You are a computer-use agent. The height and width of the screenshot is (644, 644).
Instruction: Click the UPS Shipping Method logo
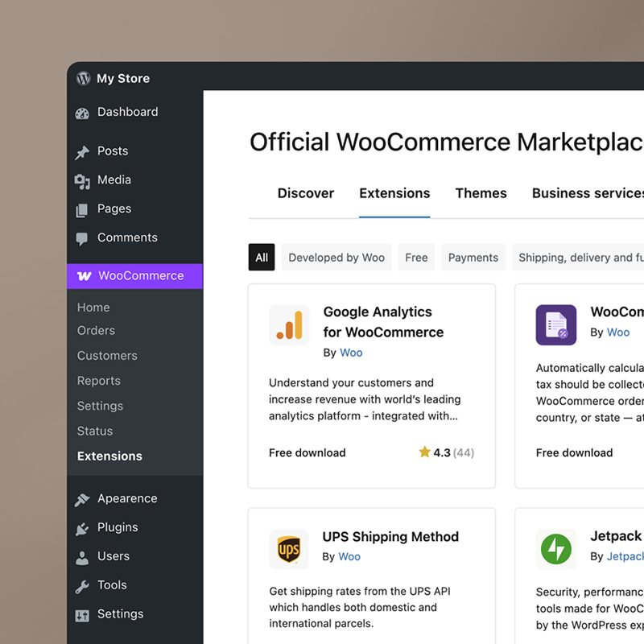289,550
